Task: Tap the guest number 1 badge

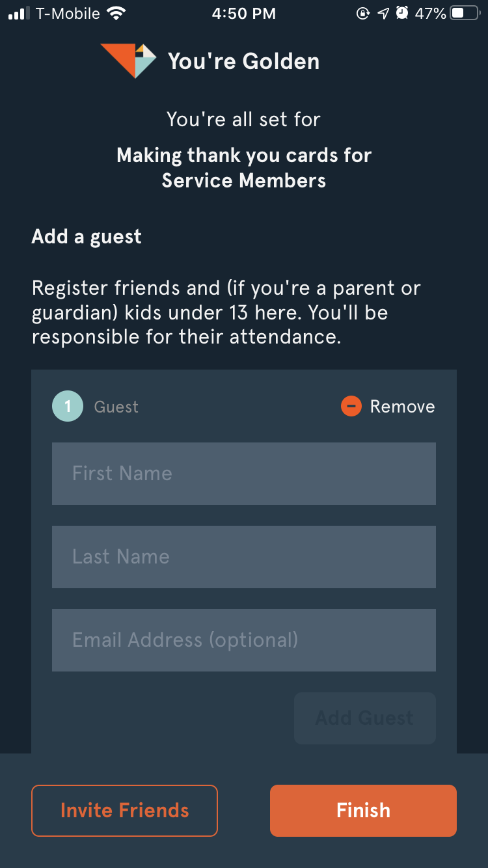Action: pyautogui.click(x=68, y=407)
